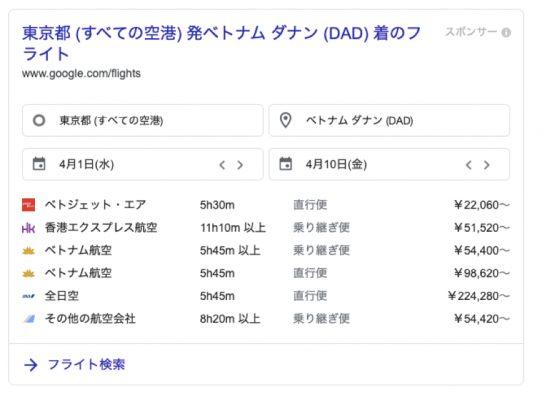Click the origin field 東京都 (すべての空港)

click(143, 120)
